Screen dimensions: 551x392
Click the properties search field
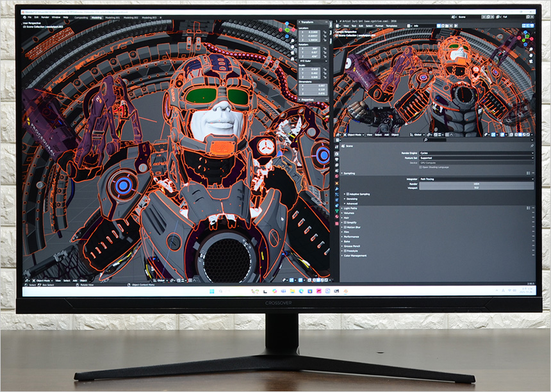(x=436, y=139)
